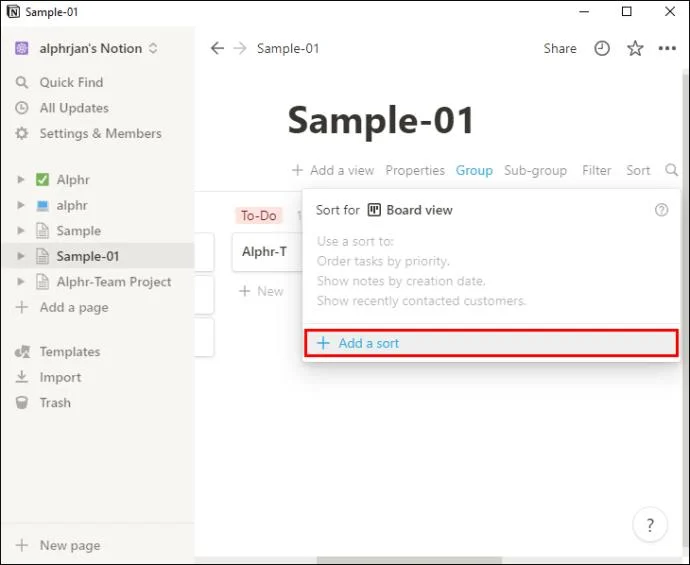The height and width of the screenshot is (565, 690).
Task: Expand the lowercase alphr page arrow
Action: tap(21, 205)
